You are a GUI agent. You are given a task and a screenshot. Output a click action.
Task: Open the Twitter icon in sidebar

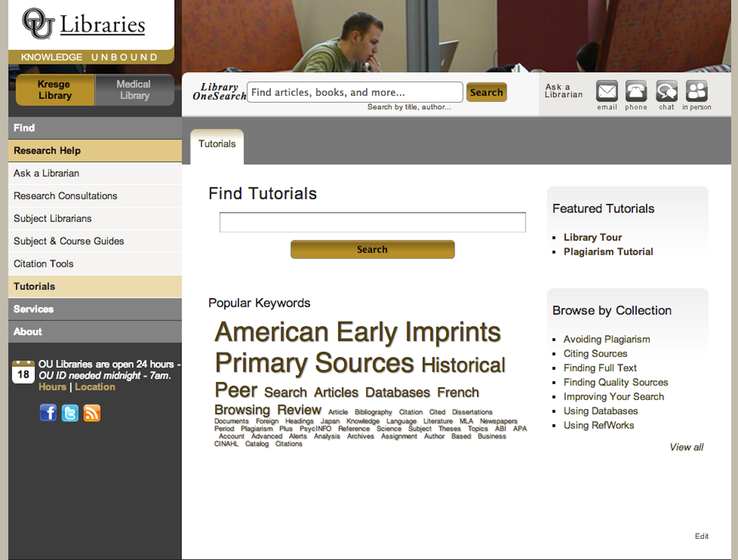tap(70, 413)
